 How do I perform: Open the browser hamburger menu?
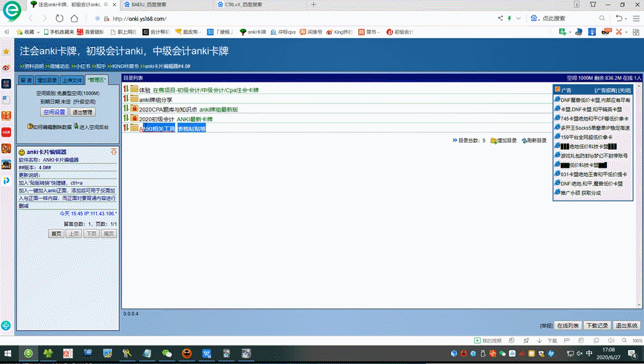coord(636,18)
